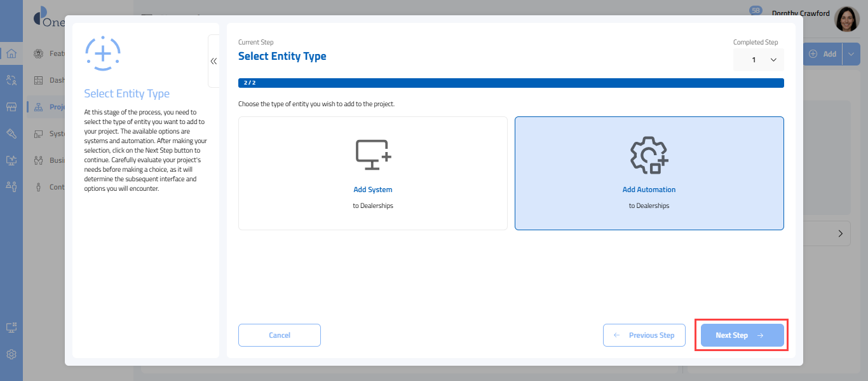This screenshot has width=868, height=381.
Task: Go back with Previous Step button
Action: [644, 335]
